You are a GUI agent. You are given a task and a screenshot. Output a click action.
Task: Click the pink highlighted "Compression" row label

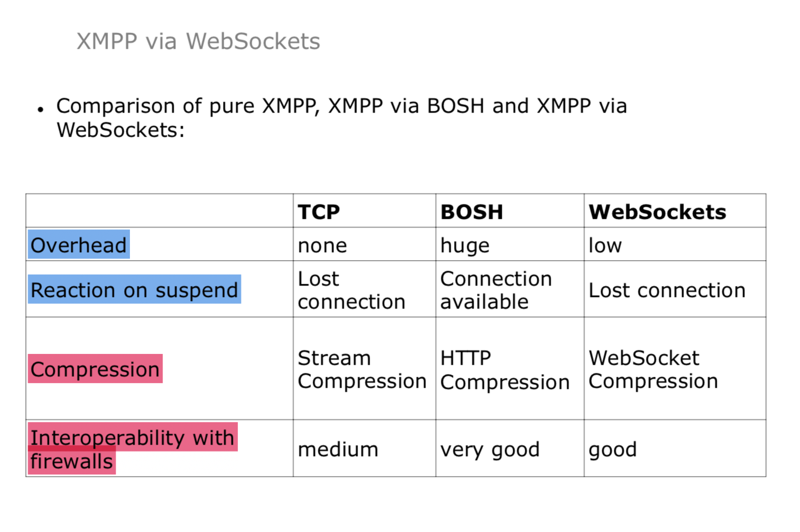click(95, 369)
